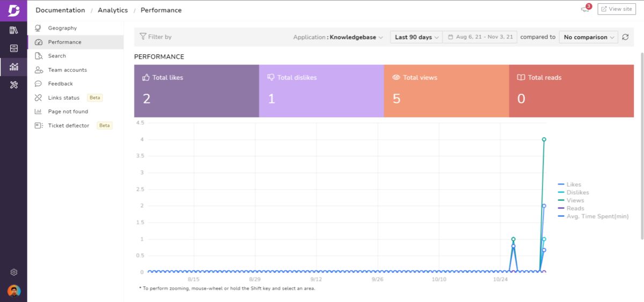Image resolution: width=644 pixels, height=302 pixels.
Task: Open the Aug 6, 21 - Nov 3, 21 date picker
Action: click(480, 37)
